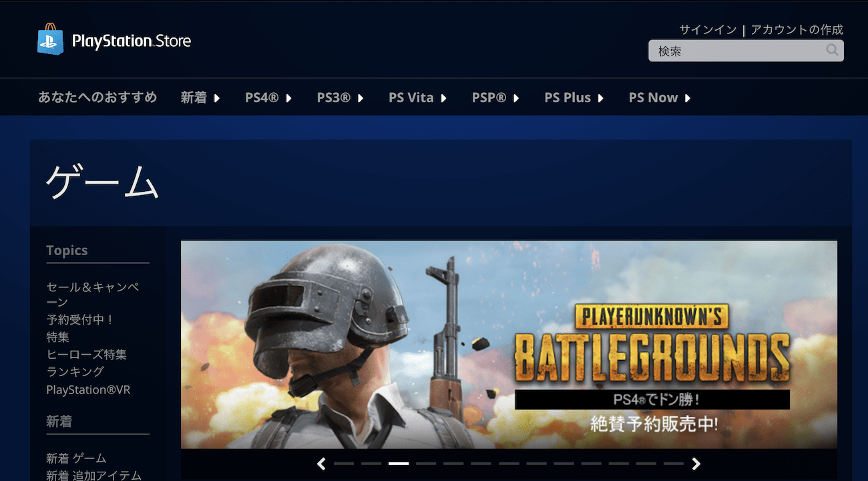
Task: Expand the PS4® navigation menu
Action: click(x=268, y=98)
